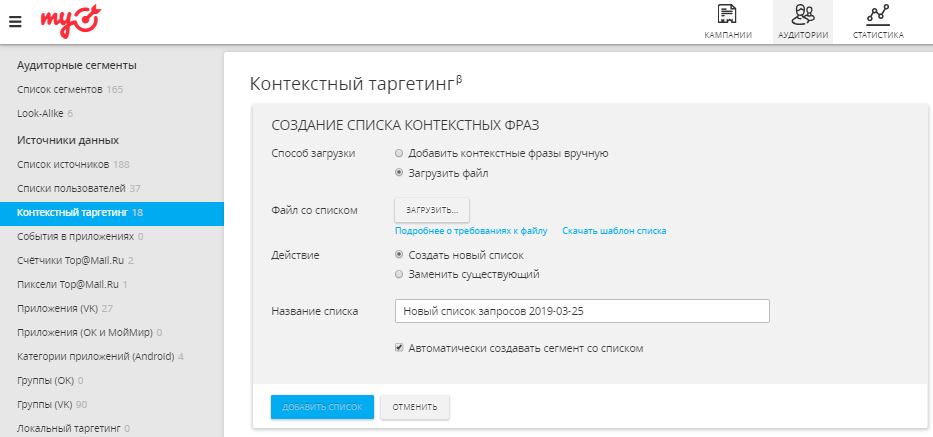The image size is (933, 437).
Task: Open the Кампании section icon
Action: pos(728,14)
